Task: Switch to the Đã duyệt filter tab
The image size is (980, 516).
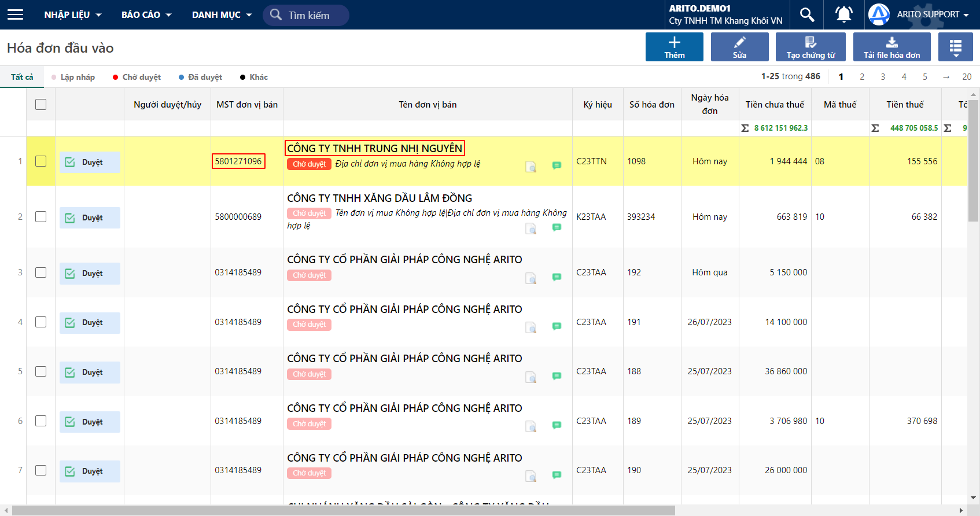Action: click(x=200, y=77)
